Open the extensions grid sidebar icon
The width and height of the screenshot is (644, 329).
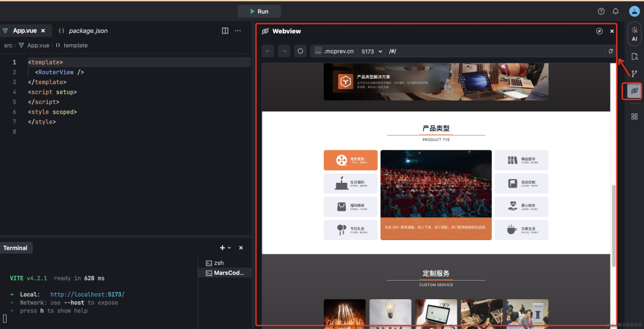point(634,116)
